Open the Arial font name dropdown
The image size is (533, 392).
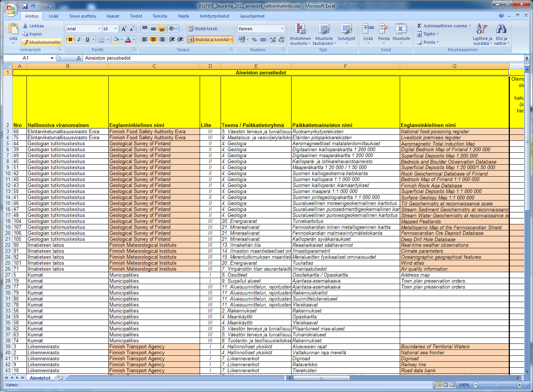click(x=99, y=29)
